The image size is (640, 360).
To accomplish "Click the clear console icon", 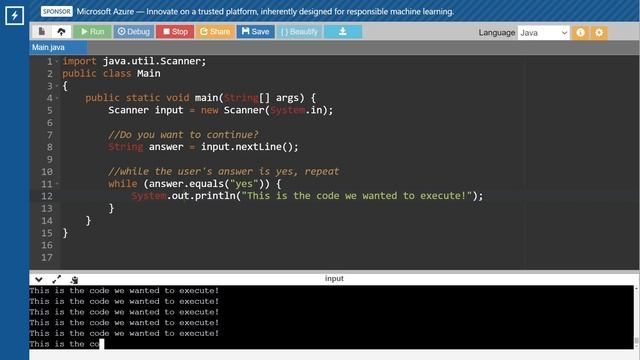I will pyautogui.click(x=74, y=280).
